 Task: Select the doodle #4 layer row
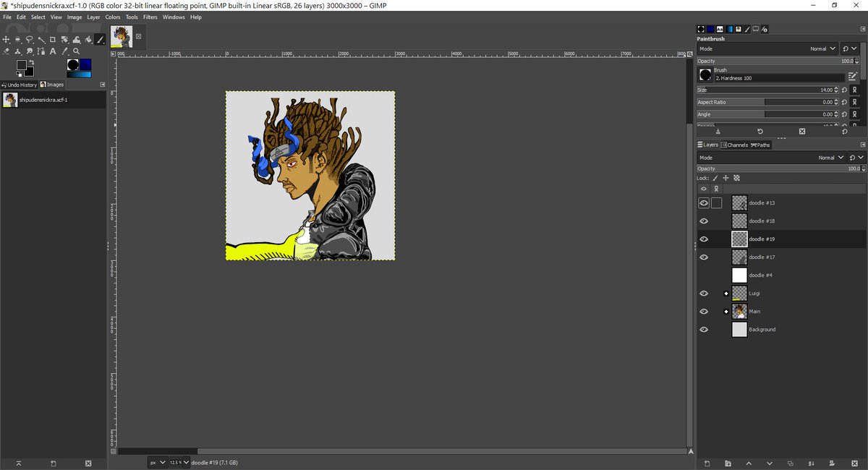click(x=781, y=275)
